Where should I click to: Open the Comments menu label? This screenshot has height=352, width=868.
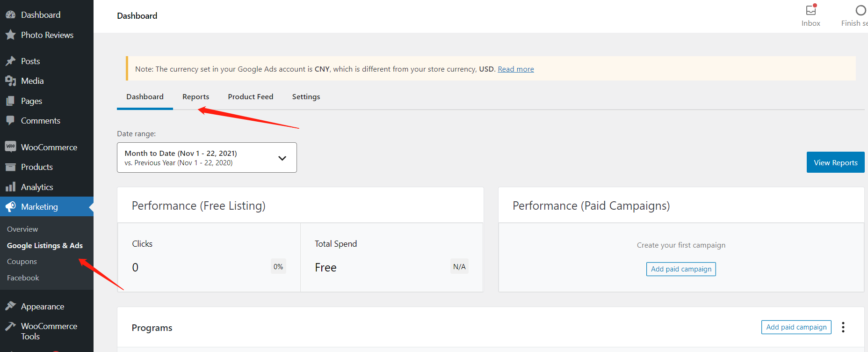tap(41, 121)
